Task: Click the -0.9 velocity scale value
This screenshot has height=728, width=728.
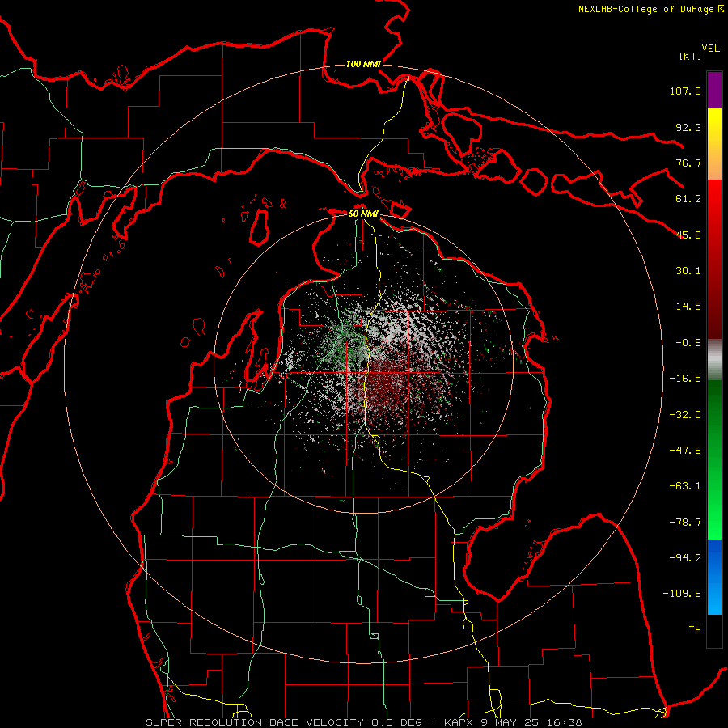Action: point(688,343)
